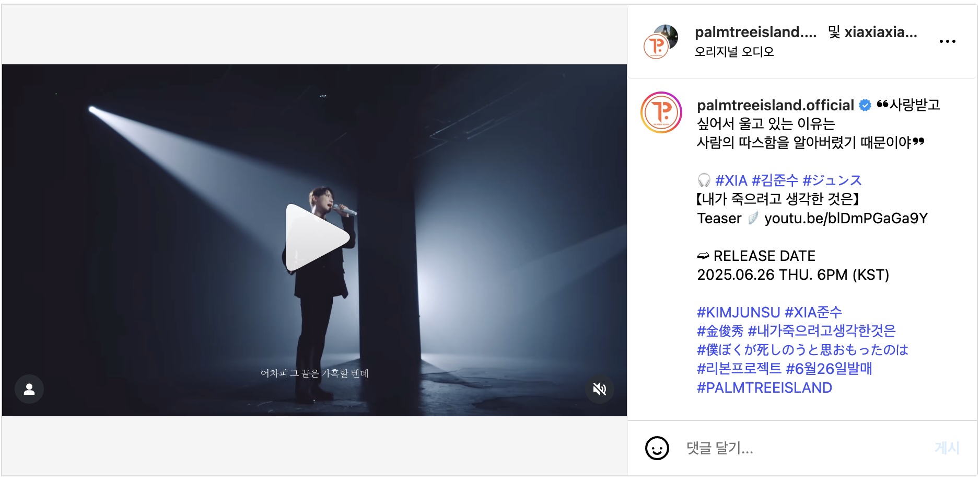Open xiaxiaxia collaborator profile link

[x=881, y=32]
